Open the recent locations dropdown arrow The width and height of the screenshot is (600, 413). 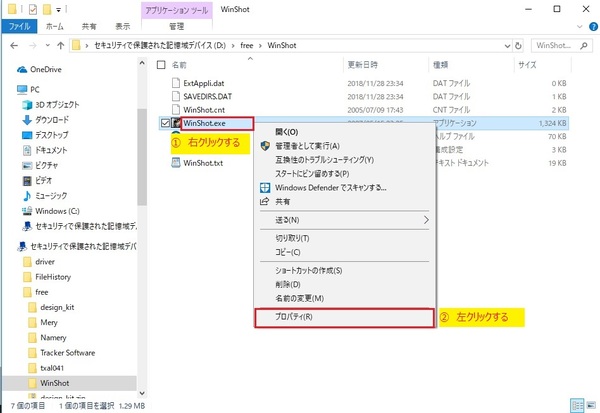click(47, 46)
